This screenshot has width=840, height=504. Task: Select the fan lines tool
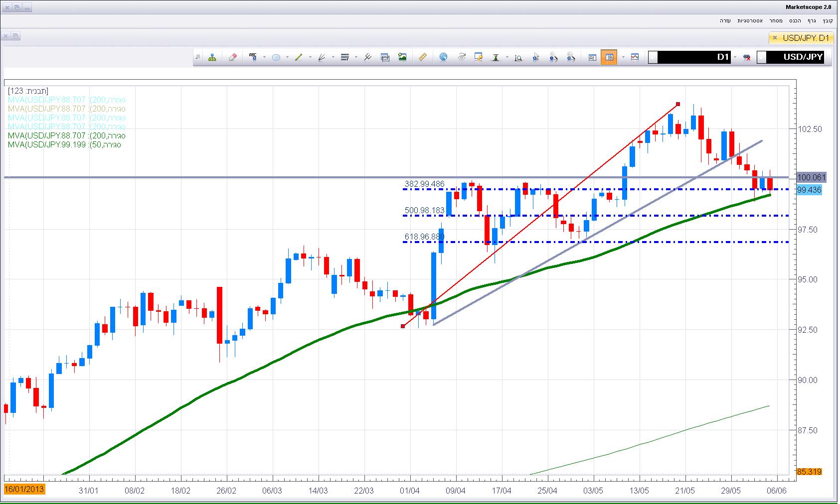(322, 57)
